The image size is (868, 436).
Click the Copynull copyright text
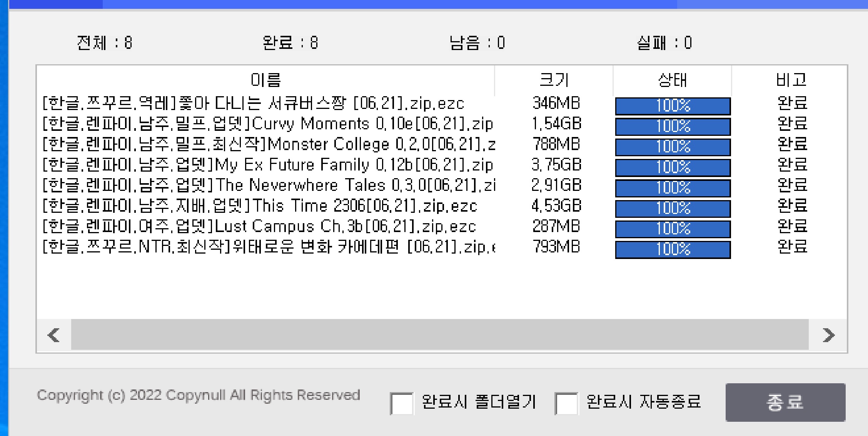198,395
